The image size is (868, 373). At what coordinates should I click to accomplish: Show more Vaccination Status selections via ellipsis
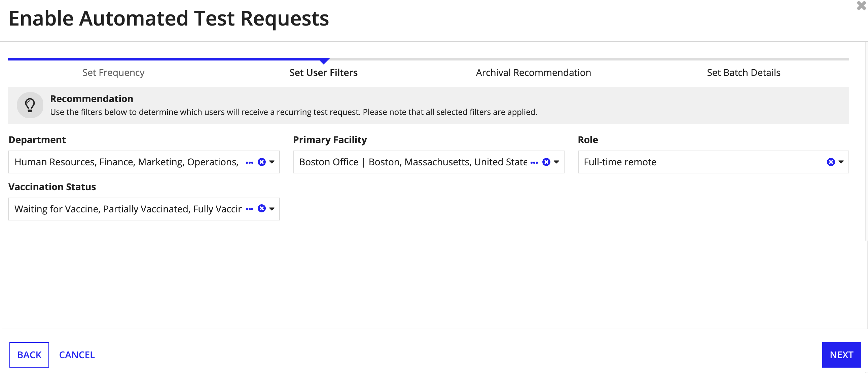click(x=249, y=209)
